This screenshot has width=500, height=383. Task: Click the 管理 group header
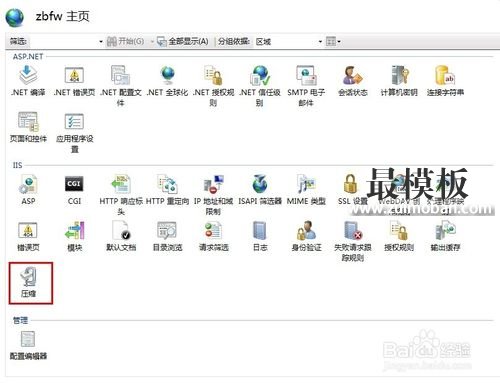[20, 320]
